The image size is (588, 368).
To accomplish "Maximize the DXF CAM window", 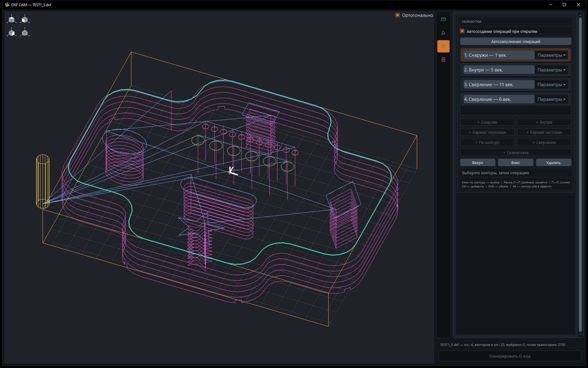I will coord(564,5).
